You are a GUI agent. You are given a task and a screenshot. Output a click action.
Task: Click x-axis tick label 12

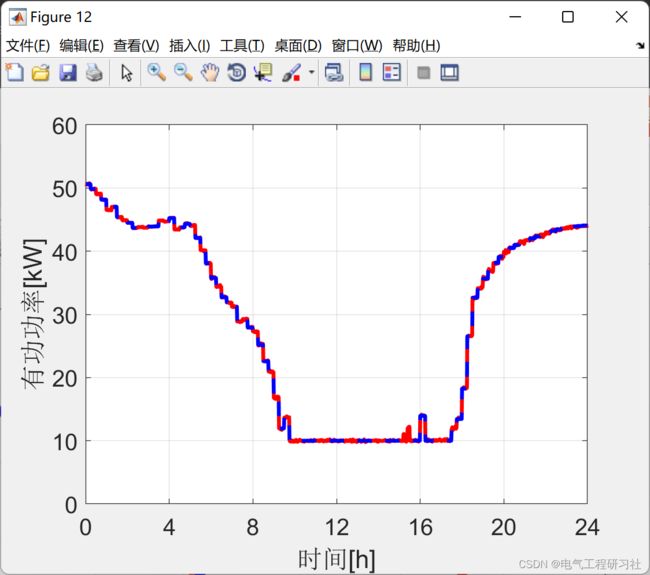pos(337,527)
